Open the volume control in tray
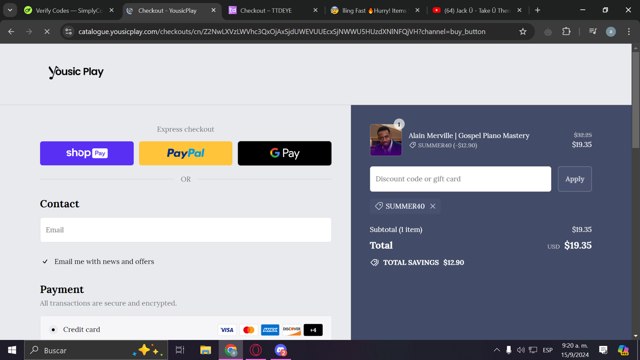Screen dimensions: 640x360 click(x=520, y=350)
